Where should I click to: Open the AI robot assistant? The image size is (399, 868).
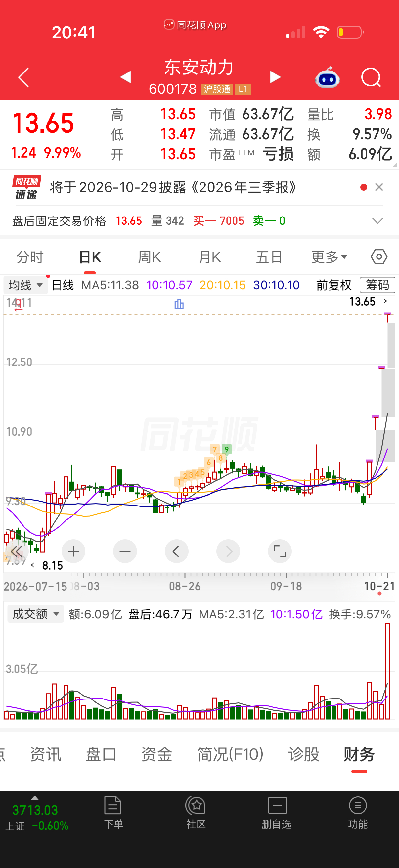(327, 77)
